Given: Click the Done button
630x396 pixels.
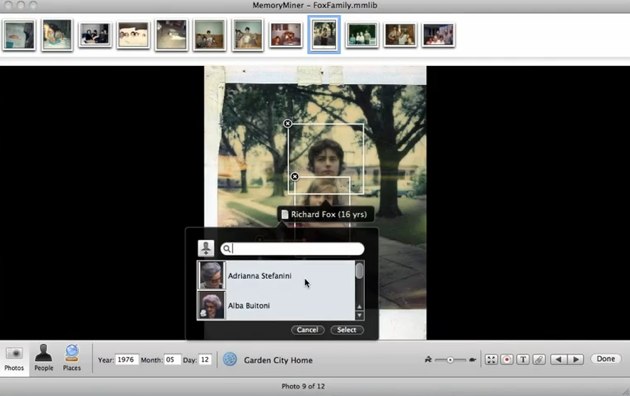Looking at the screenshot, I should (605, 359).
